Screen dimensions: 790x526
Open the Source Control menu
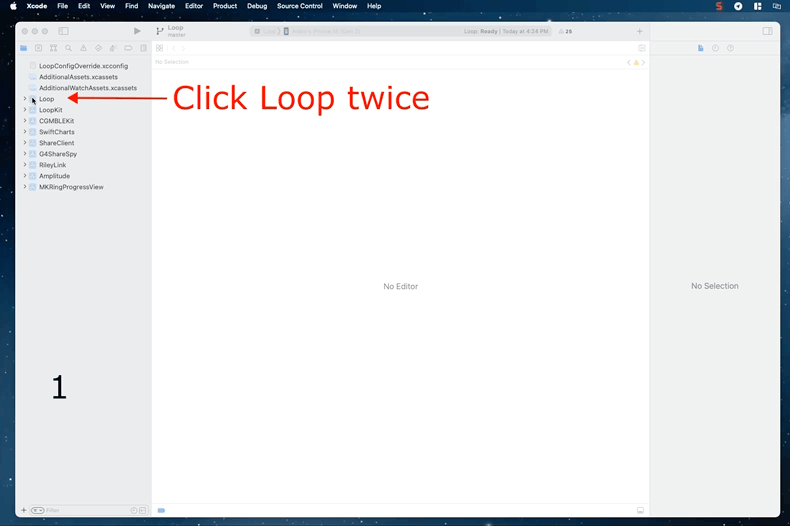[x=300, y=6]
